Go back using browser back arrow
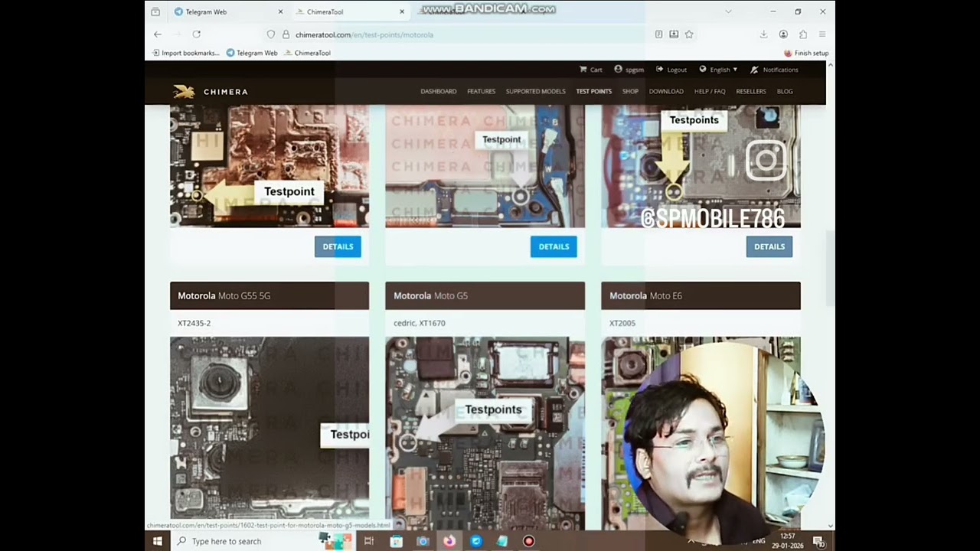The image size is (980, 551). point(158,34)
